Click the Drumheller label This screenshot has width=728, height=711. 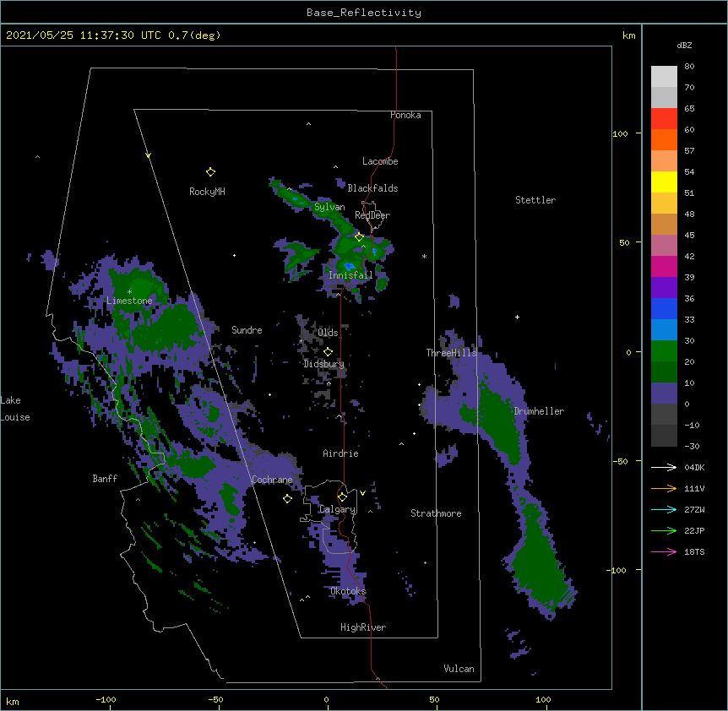[539, 411]
